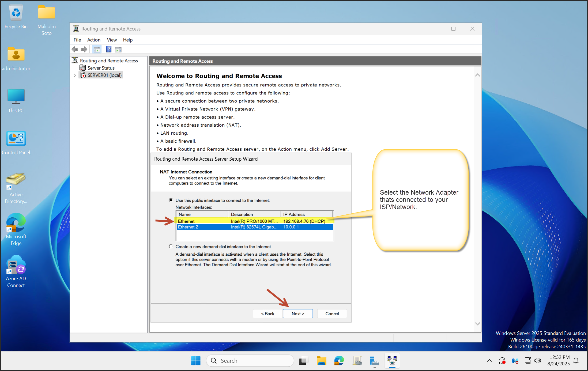588x371 pixels.
Task: Show hidden system tray icons chevron
Action: tap(489, 361)
